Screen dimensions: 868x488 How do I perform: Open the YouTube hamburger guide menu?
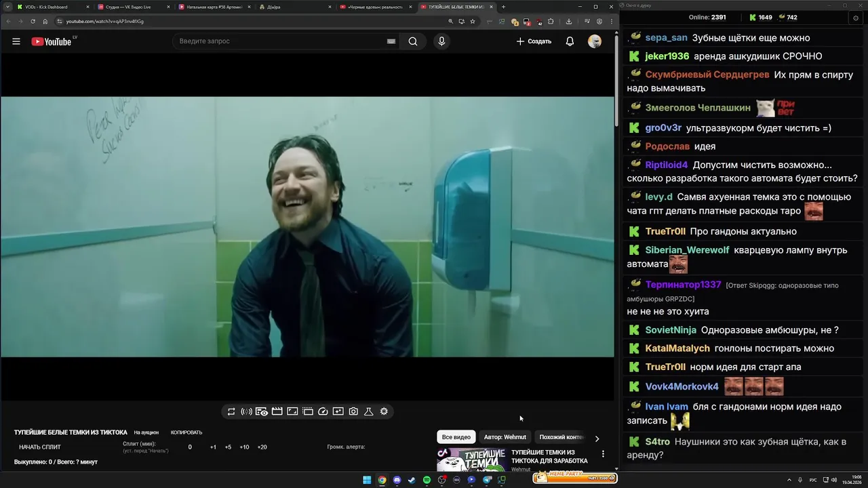tap(16, 41)
